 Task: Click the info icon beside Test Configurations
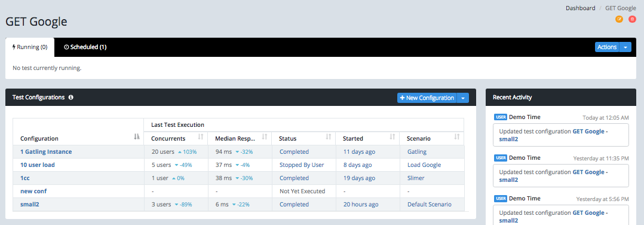(71, 98)
